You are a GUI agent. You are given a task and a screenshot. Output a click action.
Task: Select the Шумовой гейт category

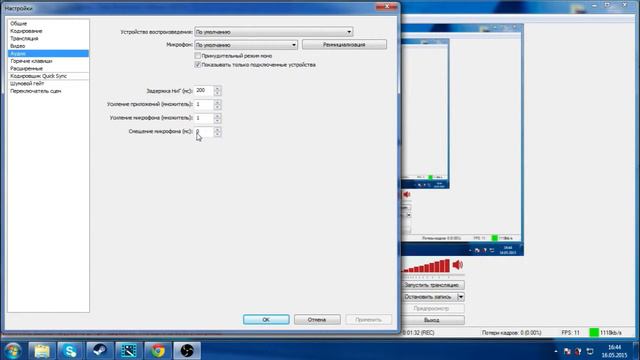[x=48, y=83]
